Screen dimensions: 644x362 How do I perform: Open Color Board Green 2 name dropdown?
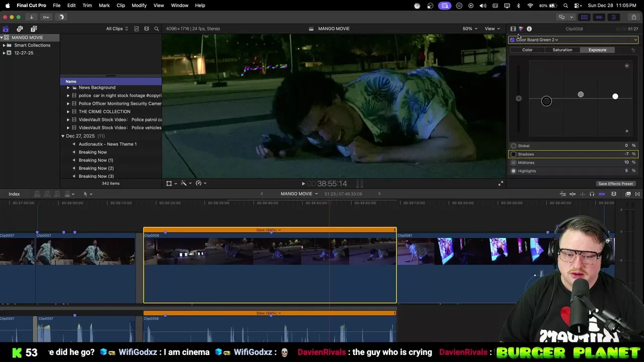click(537, 40)
